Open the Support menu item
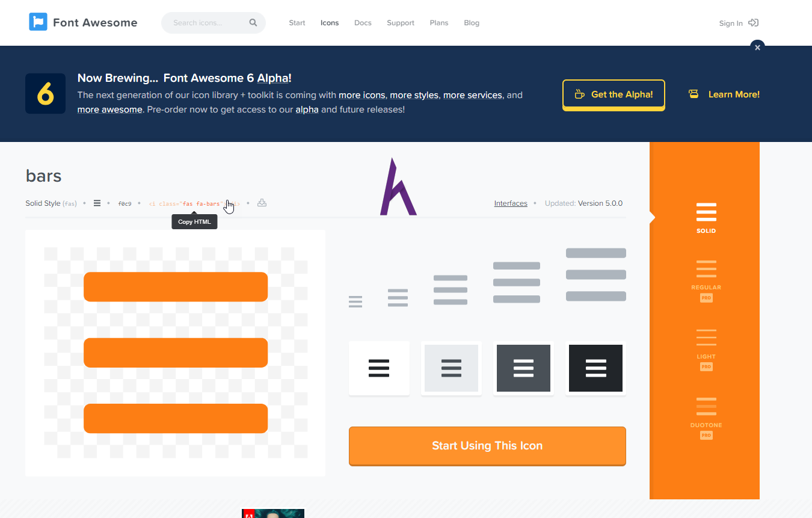This screenshot has width=812, height=518. 401,23
